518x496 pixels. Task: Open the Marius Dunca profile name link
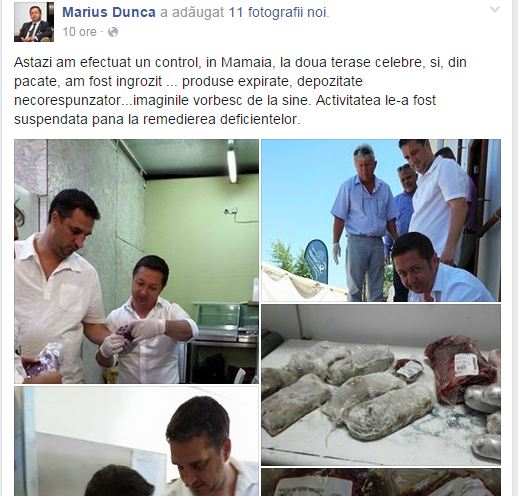pyautogui.click(x=109, y=12)
